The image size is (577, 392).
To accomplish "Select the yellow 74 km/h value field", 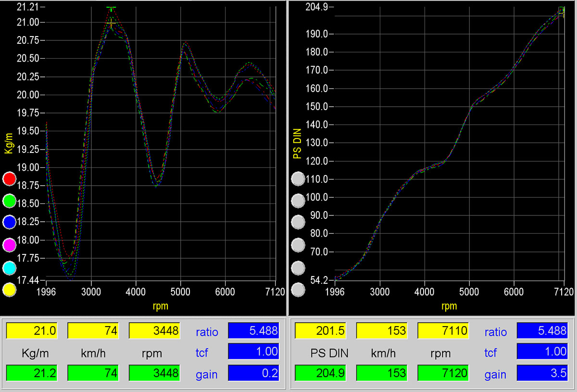I will click(x=93, y=331).
